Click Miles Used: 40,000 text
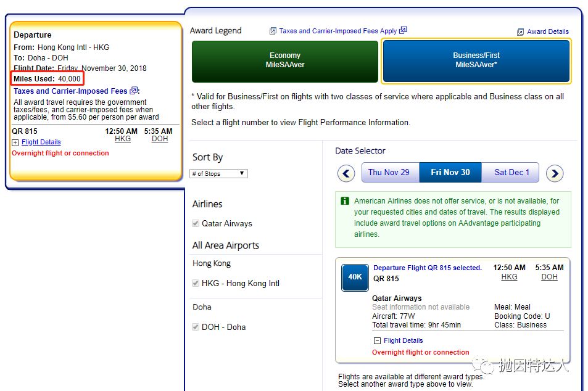The width and height of the screenshot is (588, 391). coord(47,79)
